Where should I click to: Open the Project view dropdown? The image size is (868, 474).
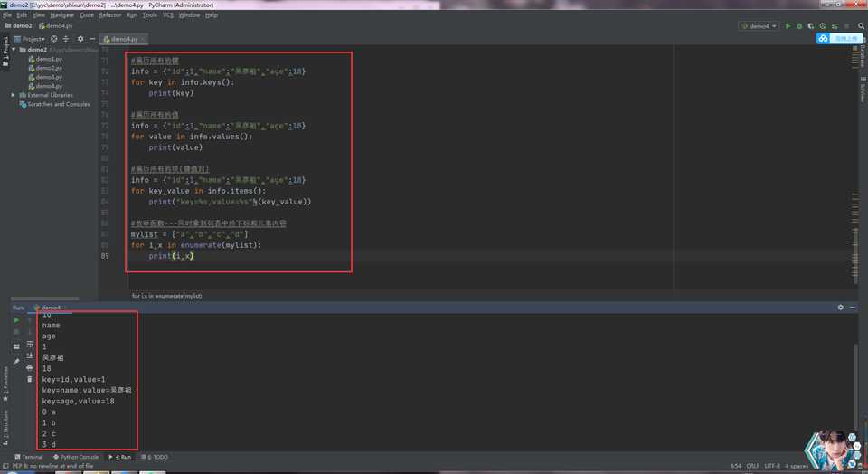point(30,39)
